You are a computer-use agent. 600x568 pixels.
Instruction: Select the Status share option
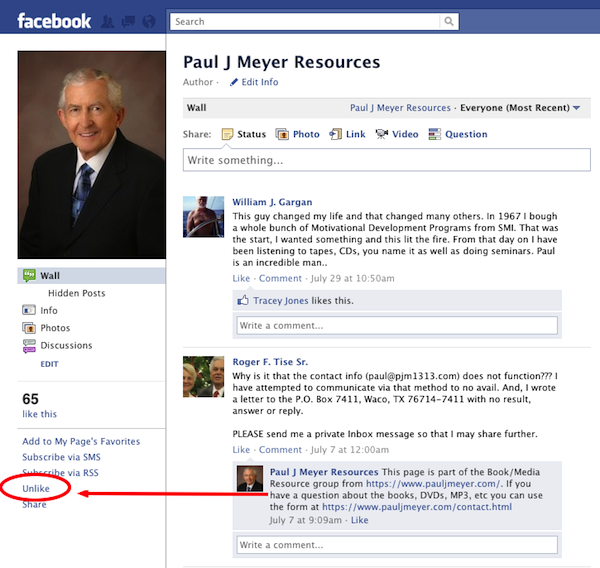click(x=251, y=134)
